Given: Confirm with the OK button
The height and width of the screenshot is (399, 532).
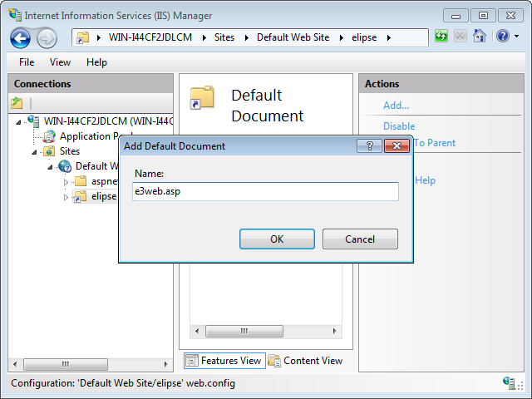Looking at the screenshot, I should pyautogui.click(x=277, y=239).
